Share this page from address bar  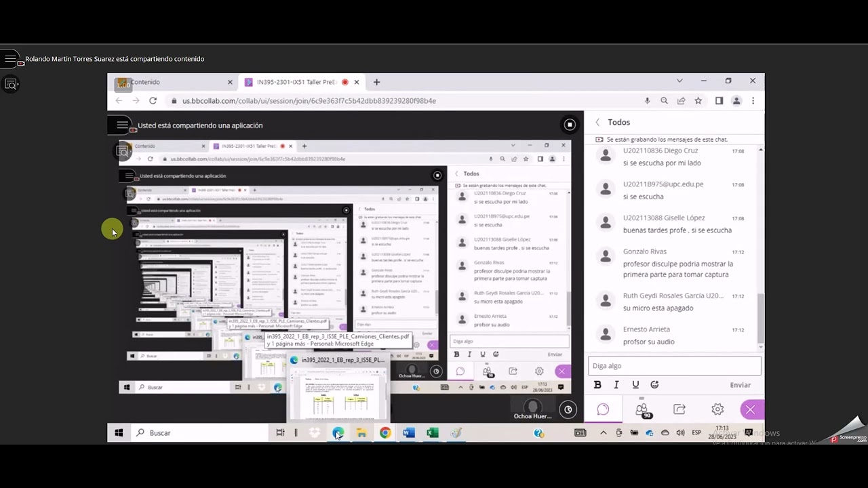[681, 100]
